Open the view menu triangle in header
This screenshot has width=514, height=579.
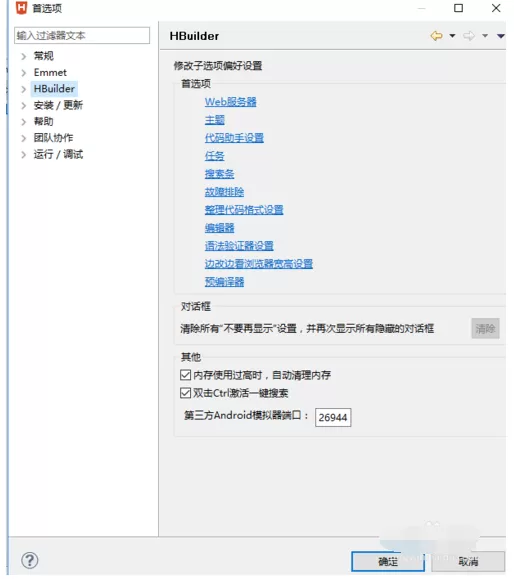501,36
